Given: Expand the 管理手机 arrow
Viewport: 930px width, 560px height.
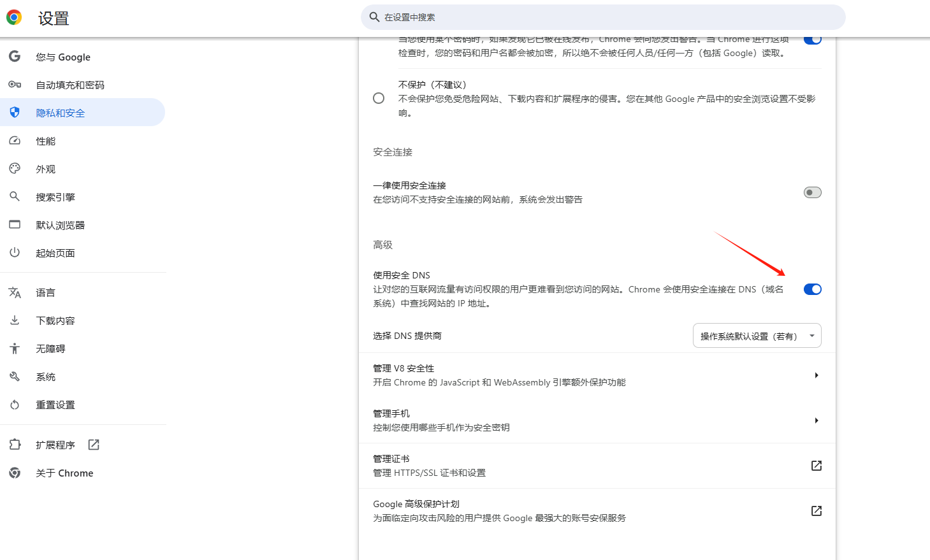Looking at the screenshot, I should click(816, 420).
